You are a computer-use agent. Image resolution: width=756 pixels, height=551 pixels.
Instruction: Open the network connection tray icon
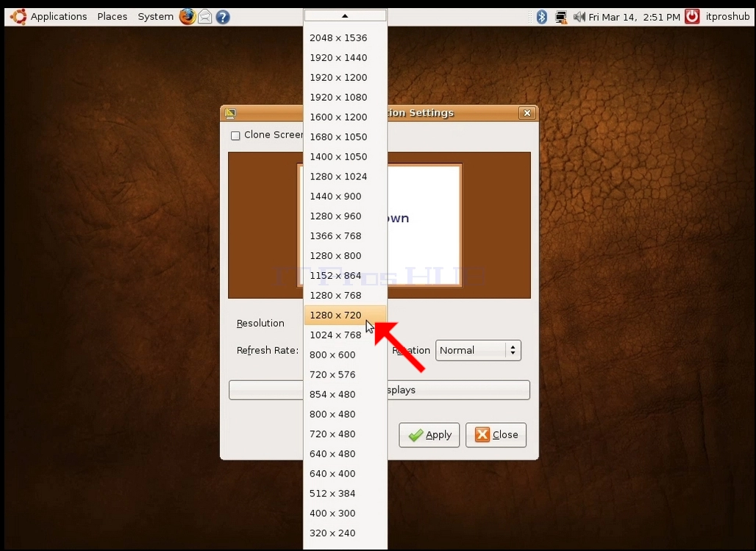pos(560,18)
